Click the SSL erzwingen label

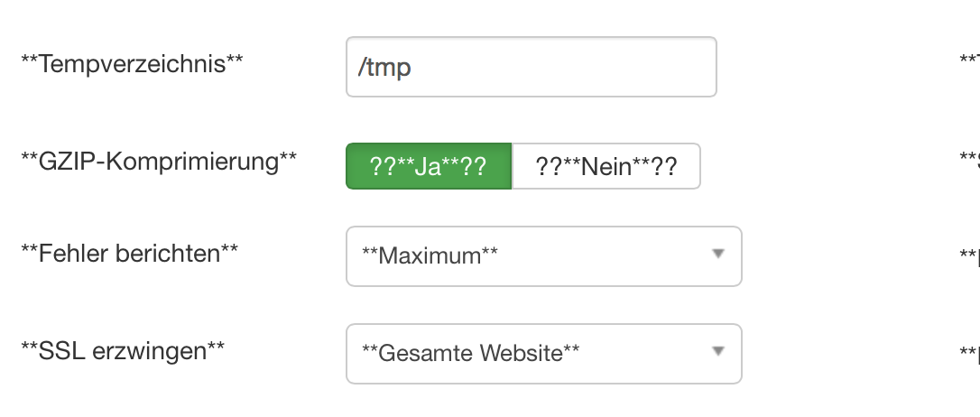coord(123,351)
